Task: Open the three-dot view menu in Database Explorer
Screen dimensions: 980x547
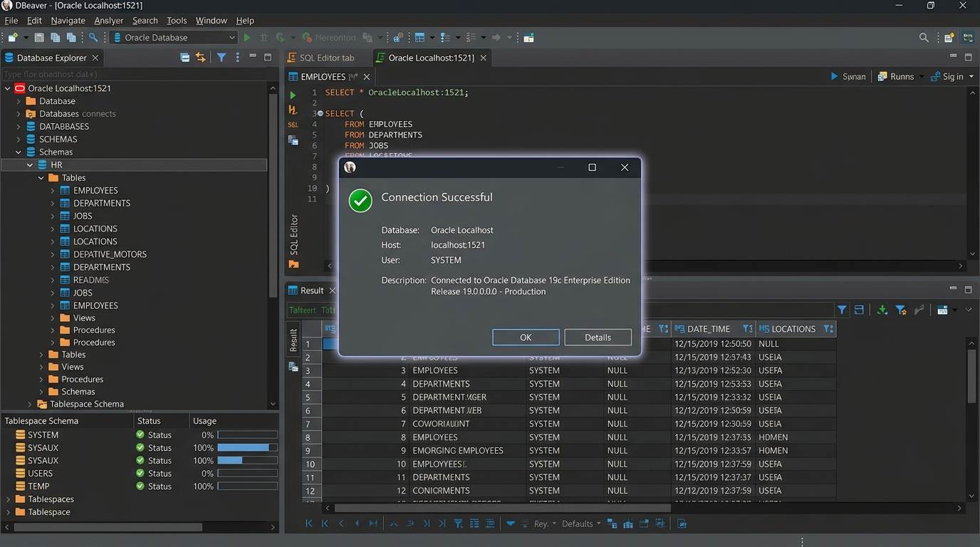Action: [x=238, y=58]
